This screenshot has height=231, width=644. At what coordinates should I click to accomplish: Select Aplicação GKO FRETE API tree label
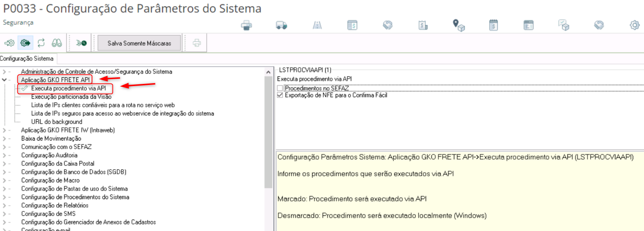click(55, 80)
